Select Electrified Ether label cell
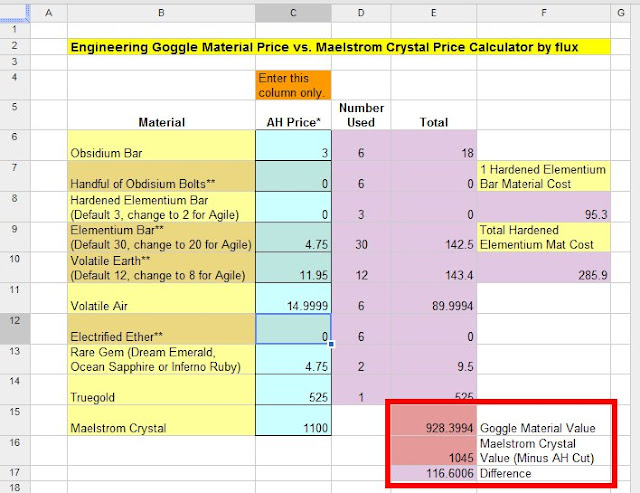Viewport: 640px width, 493px height. [161, 329]
